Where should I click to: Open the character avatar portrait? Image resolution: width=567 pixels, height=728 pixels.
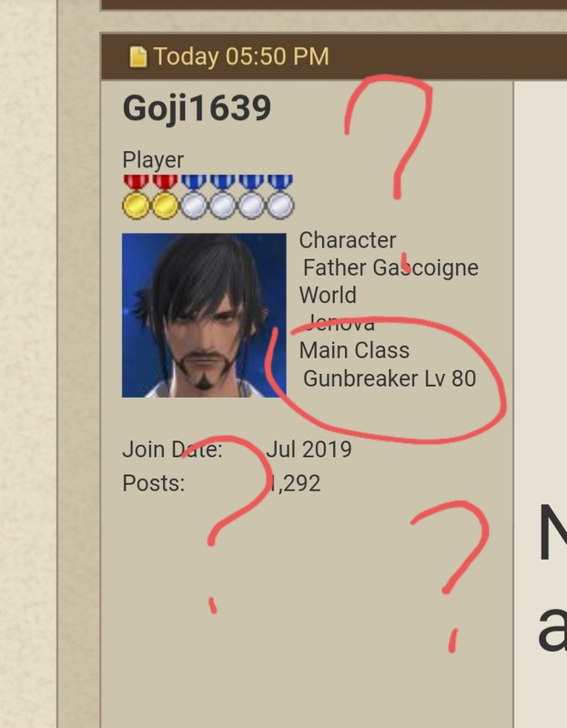point(204,315)
